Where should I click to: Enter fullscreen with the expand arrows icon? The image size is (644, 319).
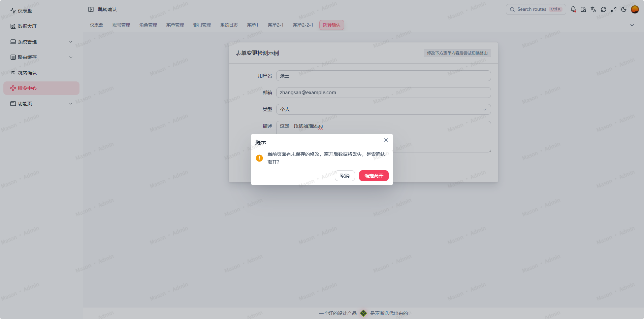tap(613, 9)
